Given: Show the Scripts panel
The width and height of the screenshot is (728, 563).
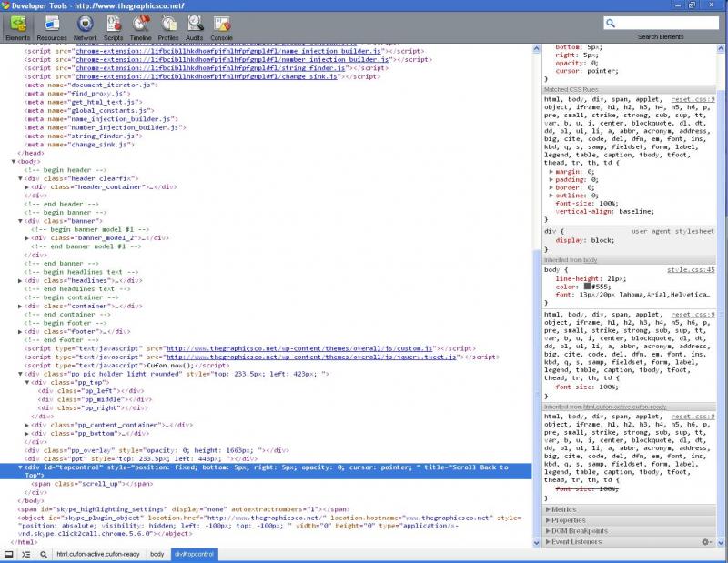Looking at the screenshot, I should coord(113,28).
